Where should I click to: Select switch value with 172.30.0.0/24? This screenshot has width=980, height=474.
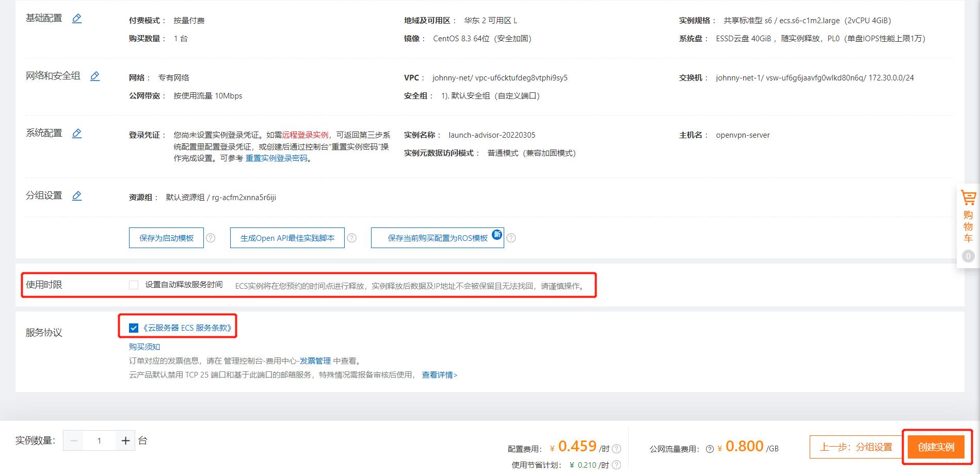click(815, 78)
